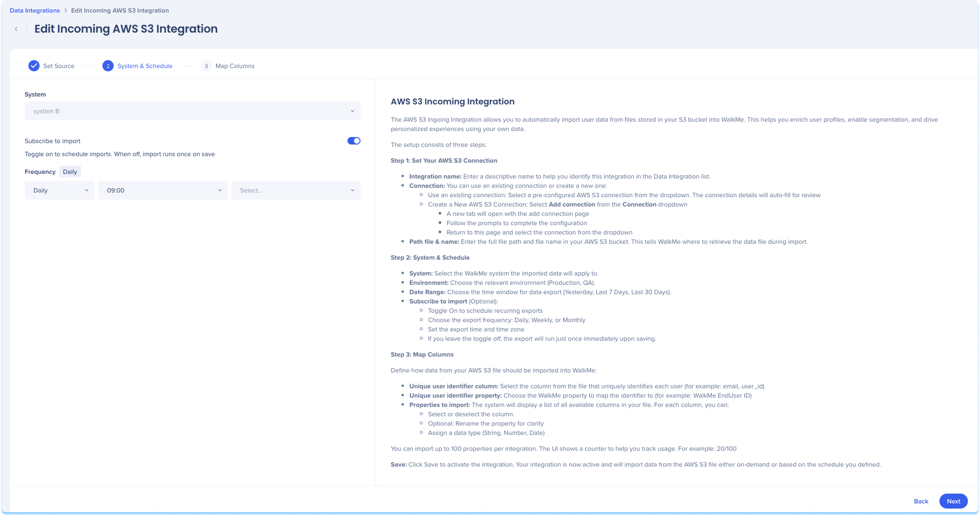Open the Daily frequency dropdown
This screenshot has height=516, width=980.
[x=60, y=190]
